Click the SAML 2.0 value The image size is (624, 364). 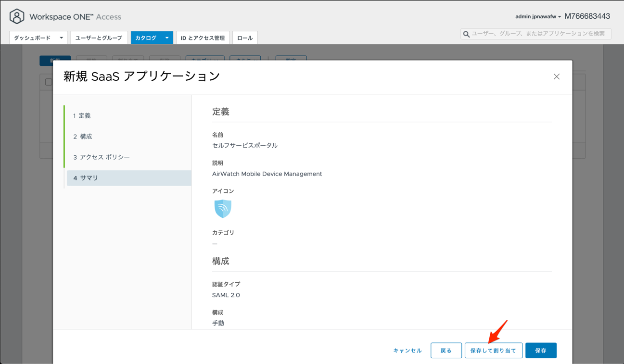click(226, 295)
